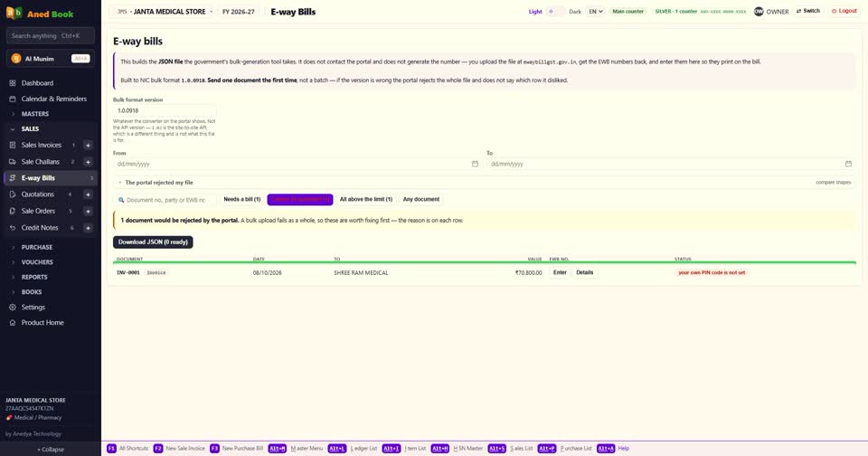
Task: Click the Quotations document icon
Action: [x=13, y=195]
